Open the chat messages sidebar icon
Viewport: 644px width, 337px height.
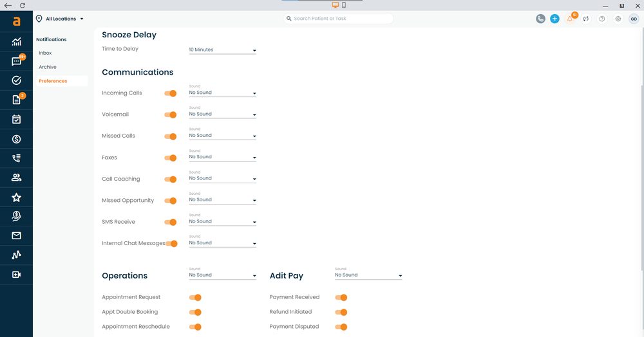tap(17, 61)
